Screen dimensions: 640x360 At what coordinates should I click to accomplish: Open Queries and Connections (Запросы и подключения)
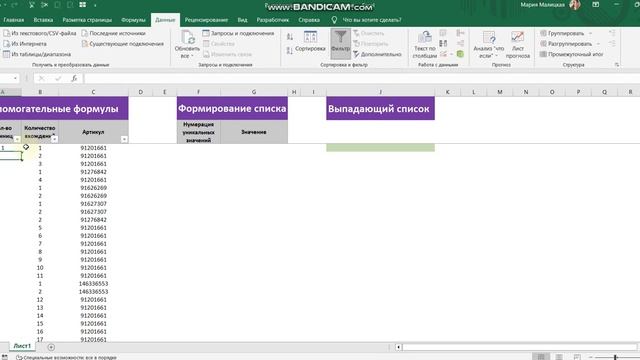coord(238,33)
